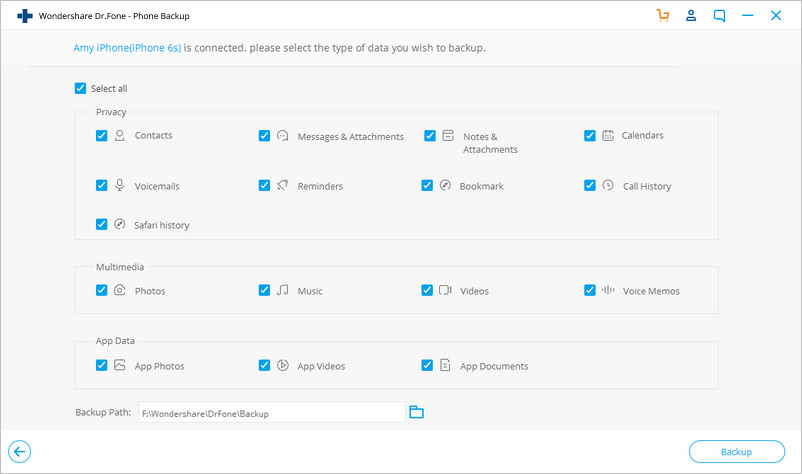Uncheck Messages & Attachments checkbox
The image size is (802, 474).
(264, 136)
